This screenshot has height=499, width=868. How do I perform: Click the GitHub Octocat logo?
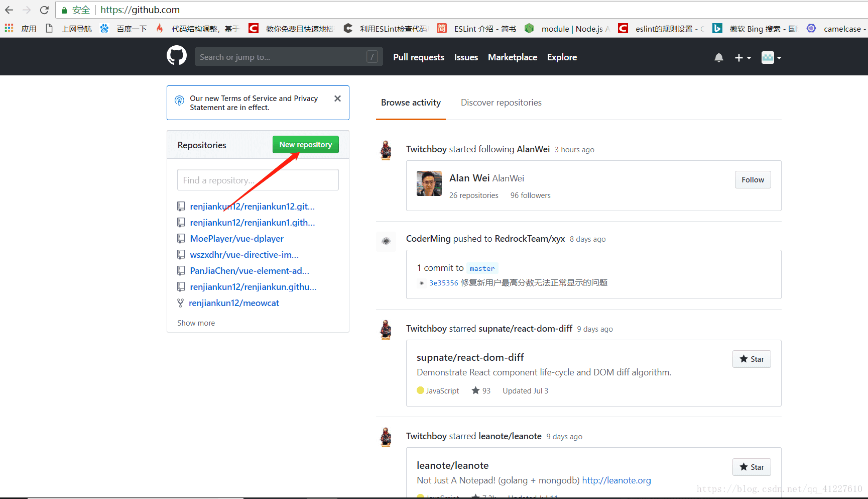coord(177,56)
